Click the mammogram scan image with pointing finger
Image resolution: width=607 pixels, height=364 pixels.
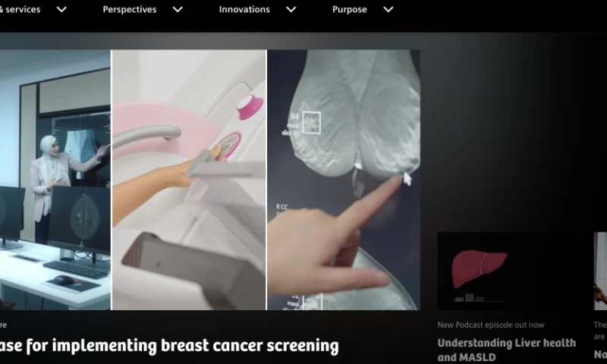pos(344,180)
